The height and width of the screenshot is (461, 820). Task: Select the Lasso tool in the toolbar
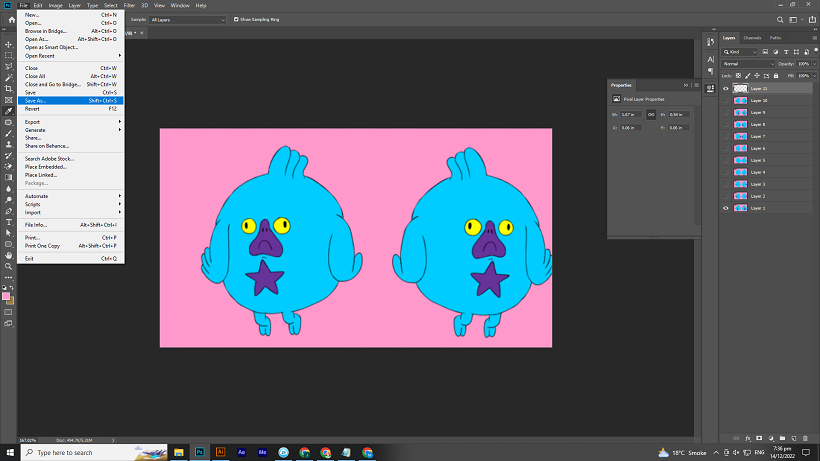pyautogui.click(x=8, y=66)
